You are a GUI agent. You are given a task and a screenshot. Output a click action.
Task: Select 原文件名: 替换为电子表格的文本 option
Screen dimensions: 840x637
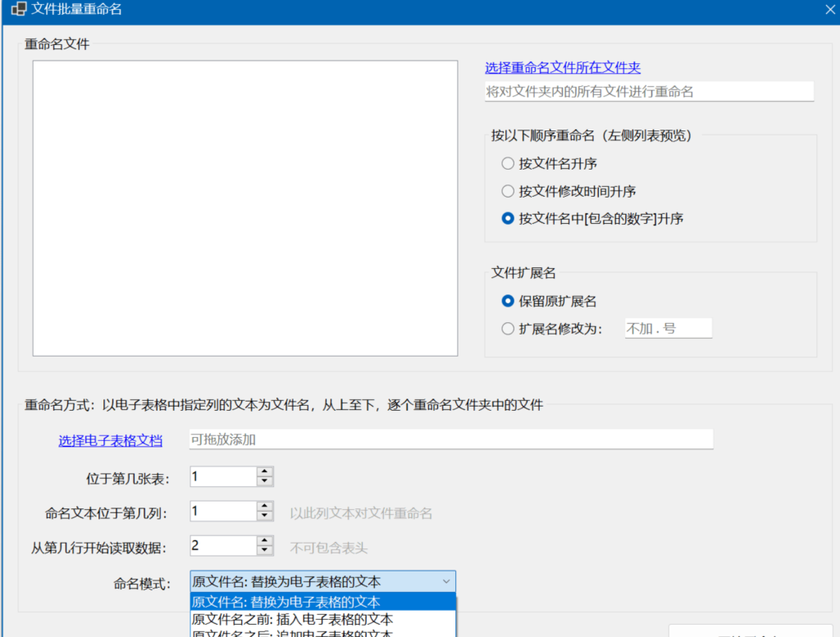322,603
